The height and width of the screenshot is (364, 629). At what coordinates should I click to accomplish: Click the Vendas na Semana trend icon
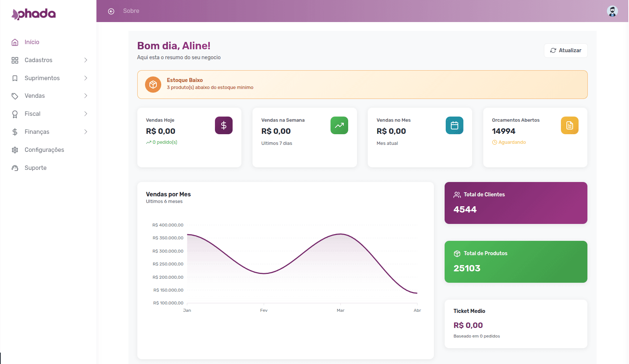point(339,125)
